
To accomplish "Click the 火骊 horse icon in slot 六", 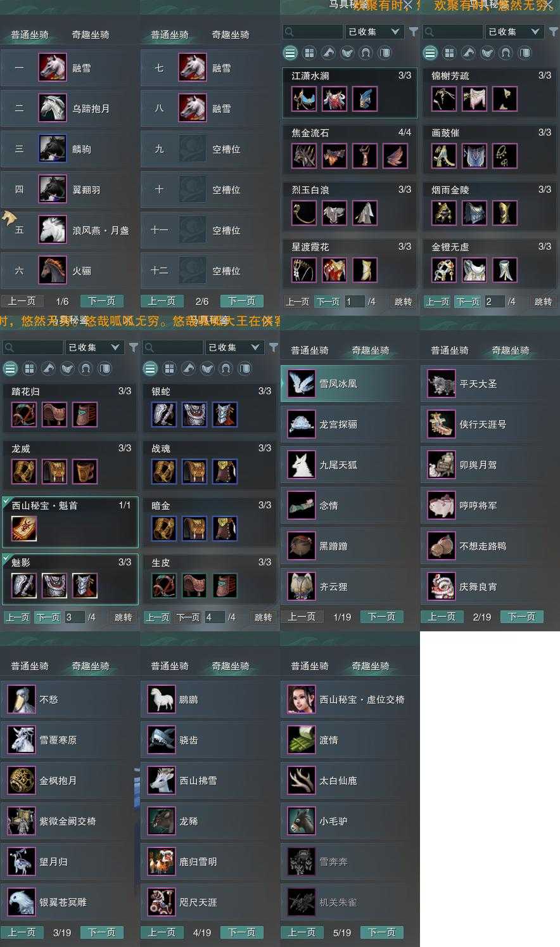I will [53, 271].
